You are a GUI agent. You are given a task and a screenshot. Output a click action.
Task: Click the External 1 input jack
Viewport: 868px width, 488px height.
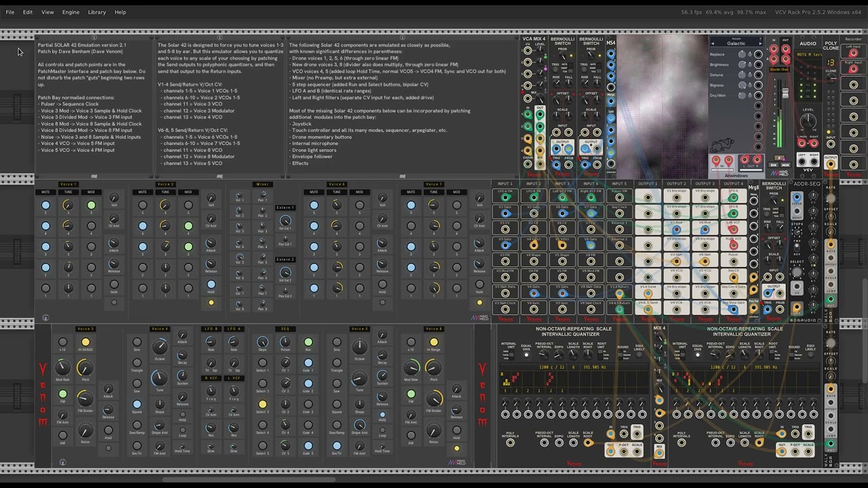pos(619,229)
